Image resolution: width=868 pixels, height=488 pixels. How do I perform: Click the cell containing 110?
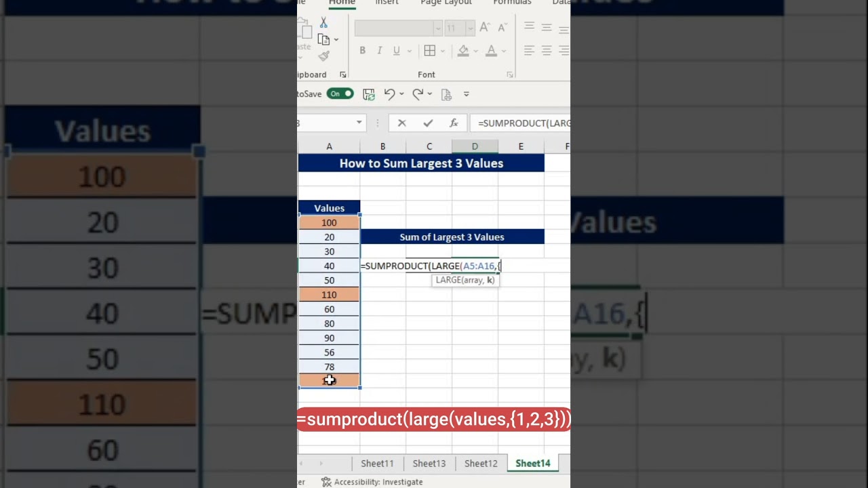click(329, 295)
